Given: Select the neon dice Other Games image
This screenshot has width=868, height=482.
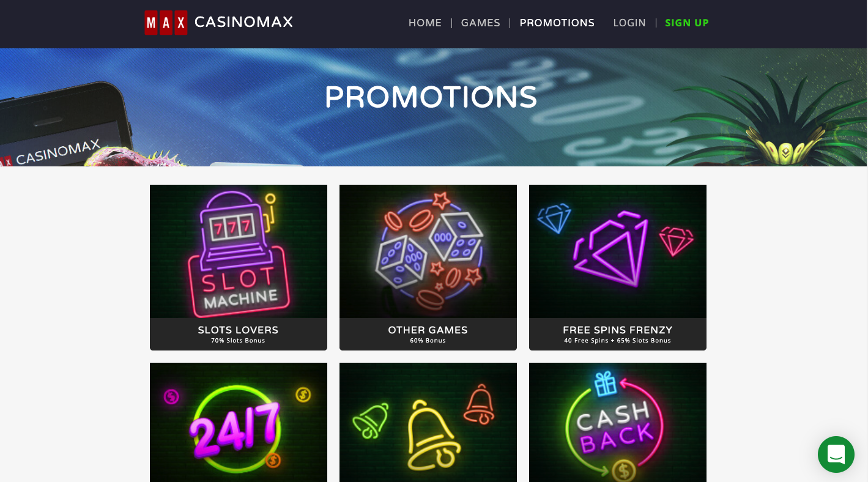Looking at the screenshot, I should (428, 251).
